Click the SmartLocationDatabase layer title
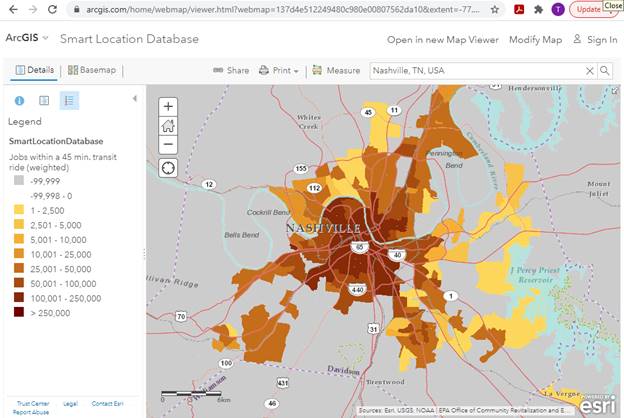The height and width of the screenshot is (418, 624). tap(56, 141)
